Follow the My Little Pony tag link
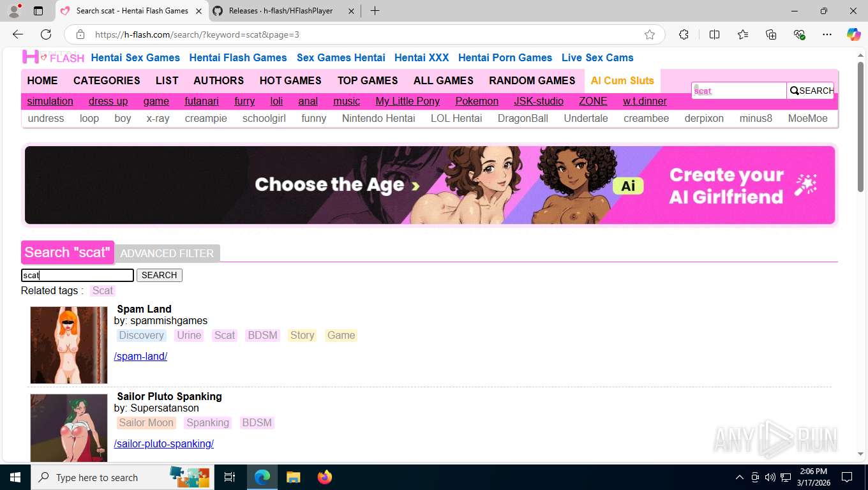The height and width of the screenshot is (490, 868). (x=407, y=101)
